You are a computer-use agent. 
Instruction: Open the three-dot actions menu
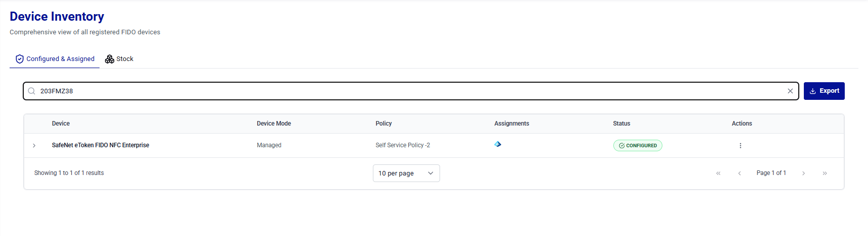pos(740,146)
